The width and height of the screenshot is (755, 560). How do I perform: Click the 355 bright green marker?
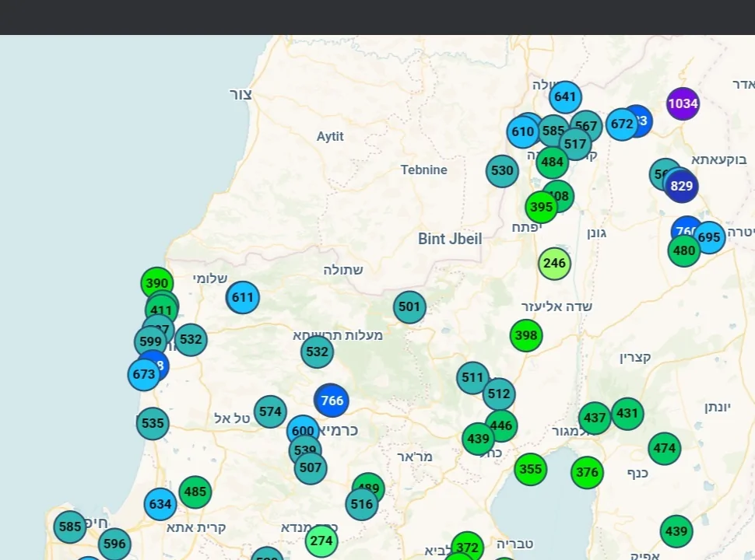530,469
